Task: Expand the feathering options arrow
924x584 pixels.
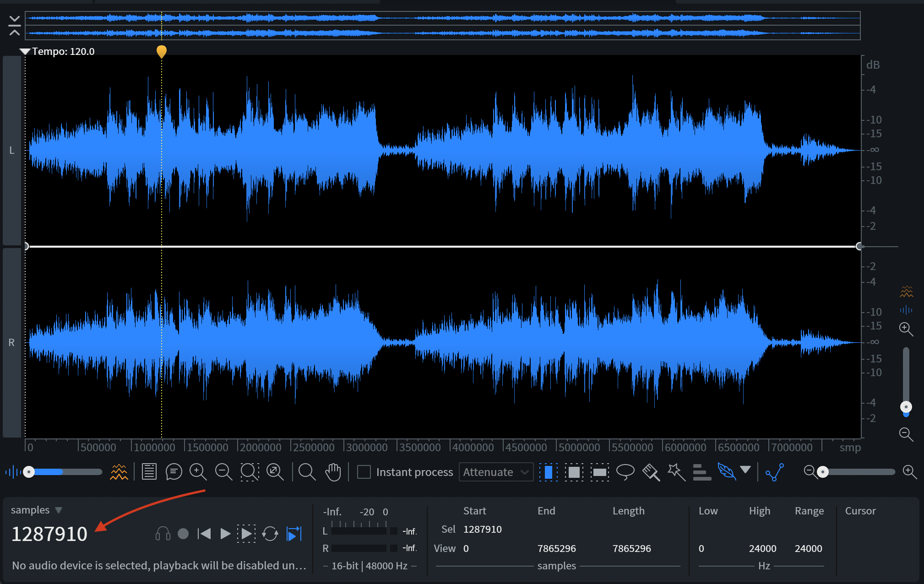Action: coord(745,470)
